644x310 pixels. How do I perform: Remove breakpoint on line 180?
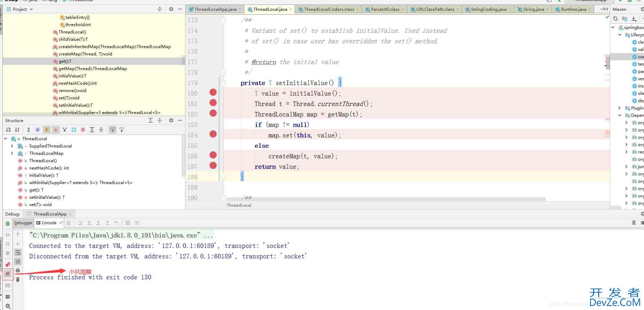tap(213, 92)
